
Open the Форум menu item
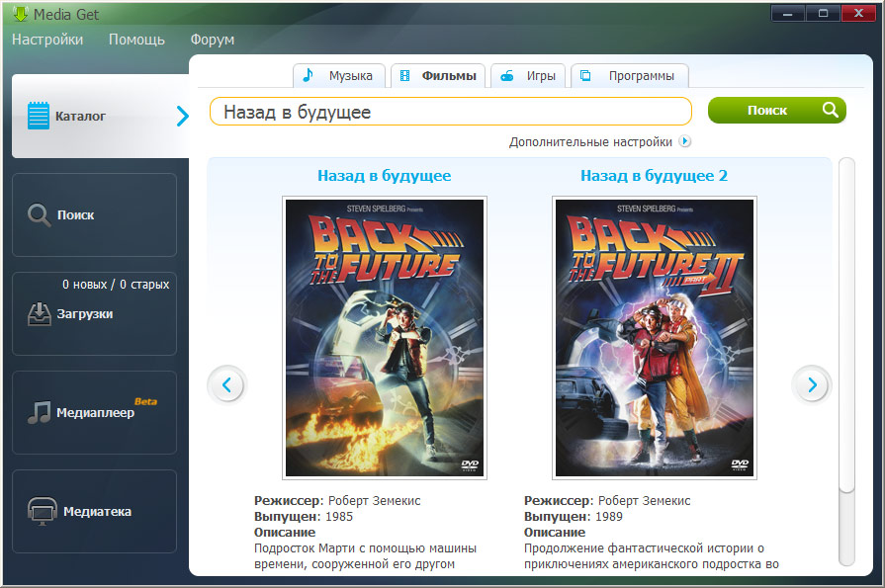click(213, 40)
